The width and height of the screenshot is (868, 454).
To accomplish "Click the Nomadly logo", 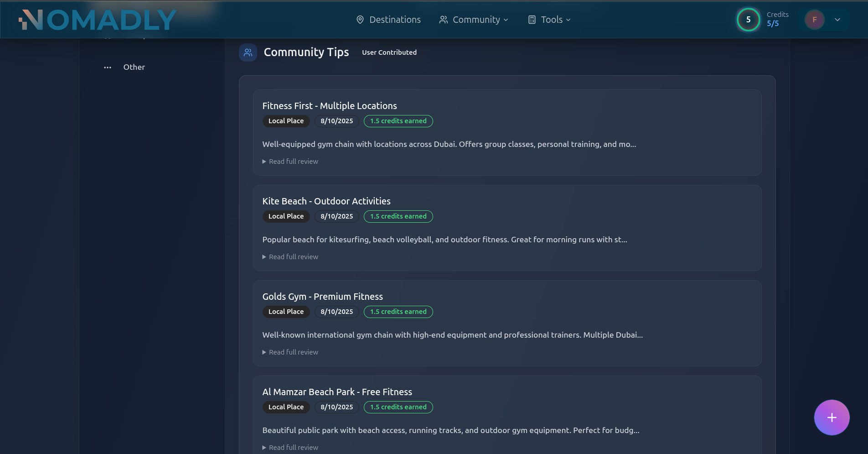I will point(97,20).
